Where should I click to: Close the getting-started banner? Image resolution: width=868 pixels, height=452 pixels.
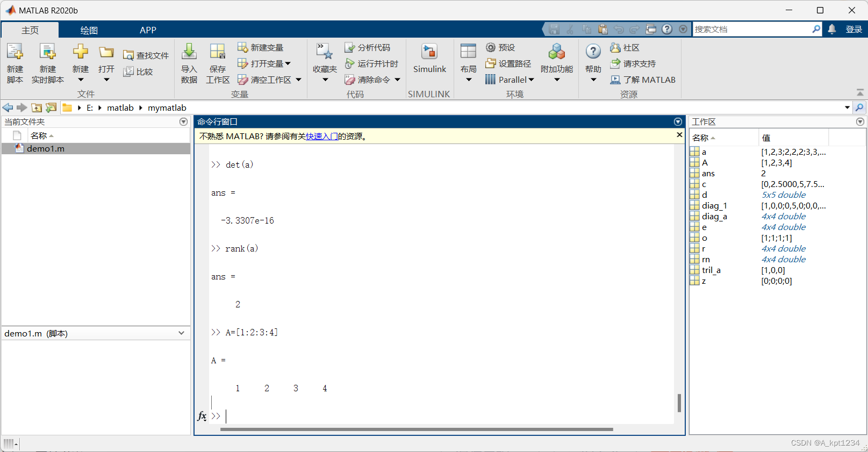679,135
